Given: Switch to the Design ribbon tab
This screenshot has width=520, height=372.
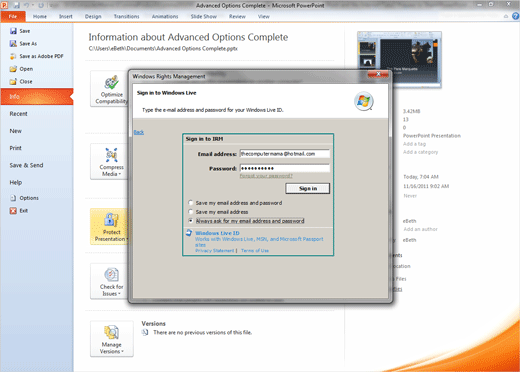Looking at the screenshot, I should click(x=93, y=16).
